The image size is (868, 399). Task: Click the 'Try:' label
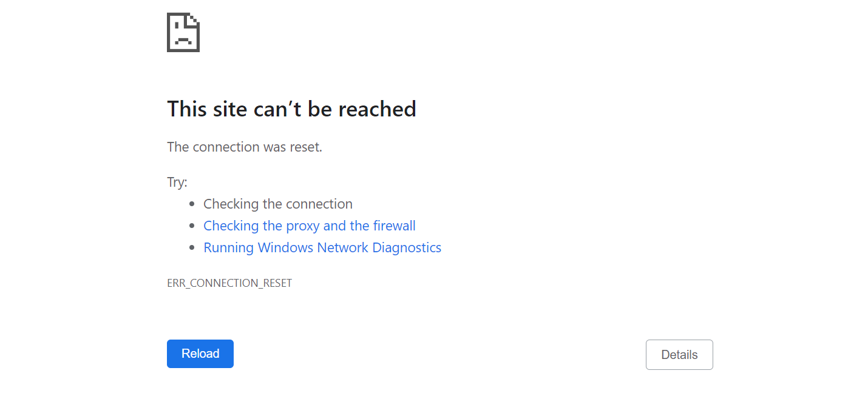pyautogui.click(x=177, y=183)
